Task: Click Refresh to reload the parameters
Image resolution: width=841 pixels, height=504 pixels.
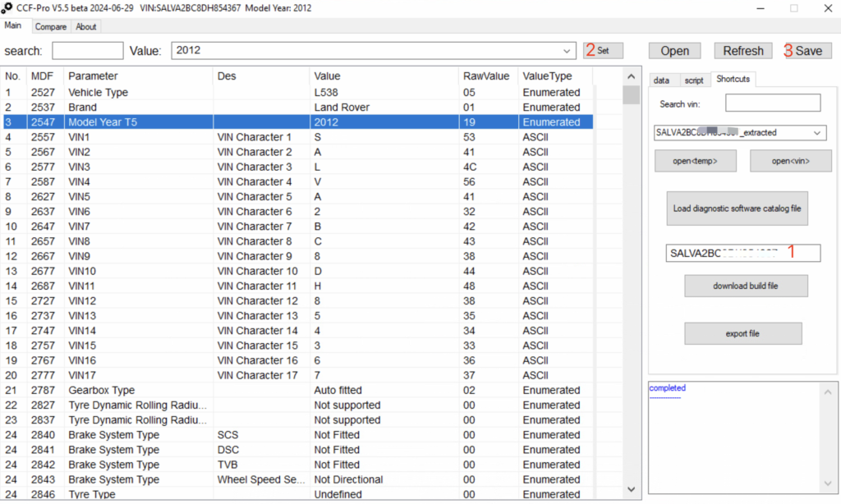Action: (742, 50)
